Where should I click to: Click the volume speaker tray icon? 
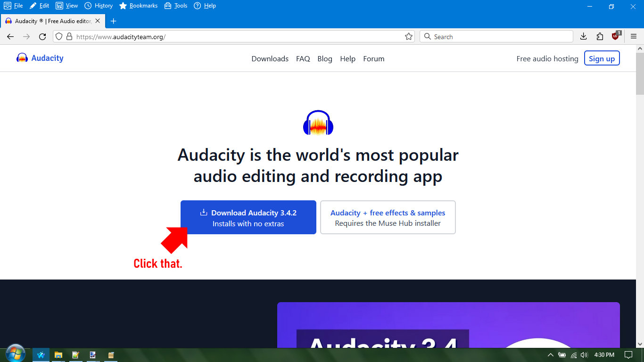[x=585, y=355]
